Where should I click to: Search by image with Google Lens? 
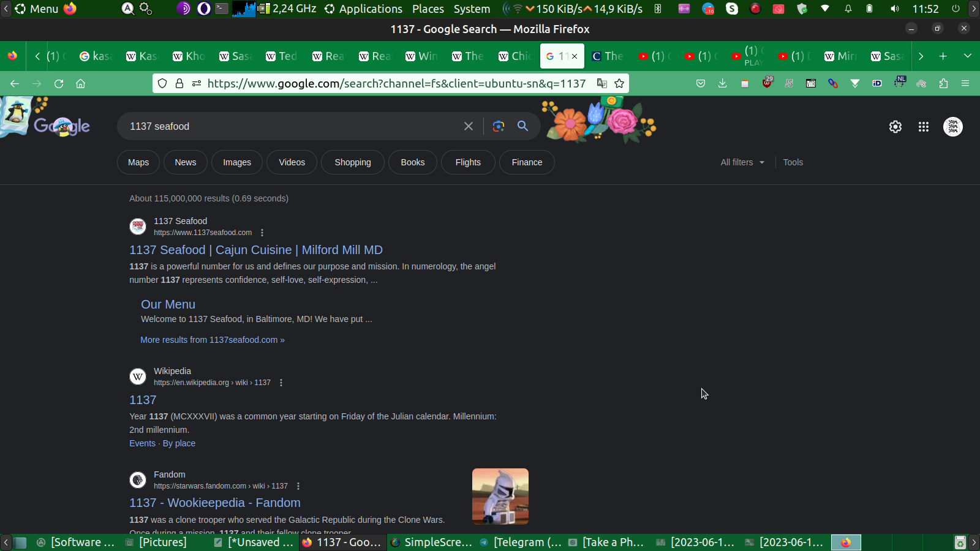499,126
